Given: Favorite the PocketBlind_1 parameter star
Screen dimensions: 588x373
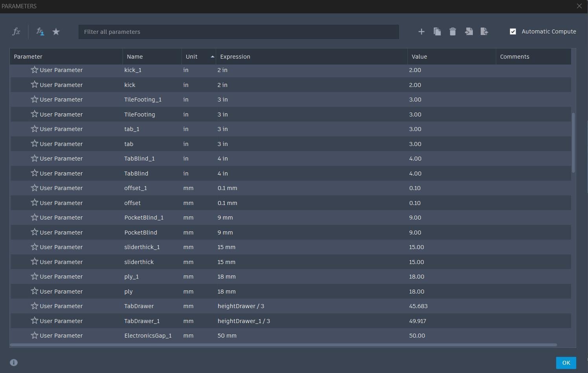Looking at the screenshot, I should click(35, 217).
